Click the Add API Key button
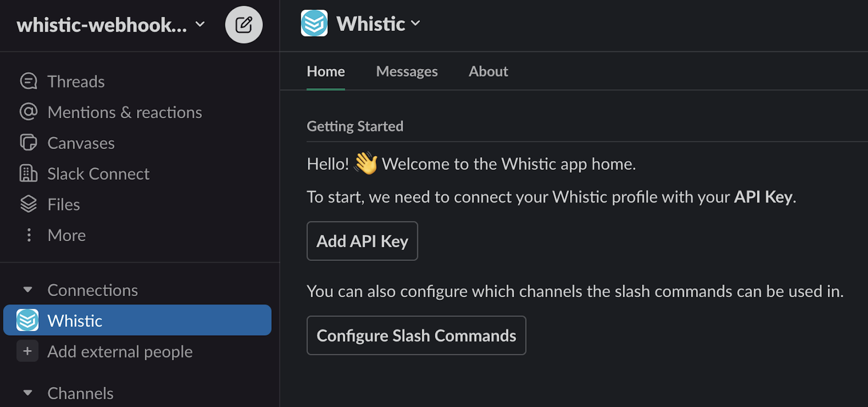This screenshot has height=407, width=868. (x=362, y=241)
